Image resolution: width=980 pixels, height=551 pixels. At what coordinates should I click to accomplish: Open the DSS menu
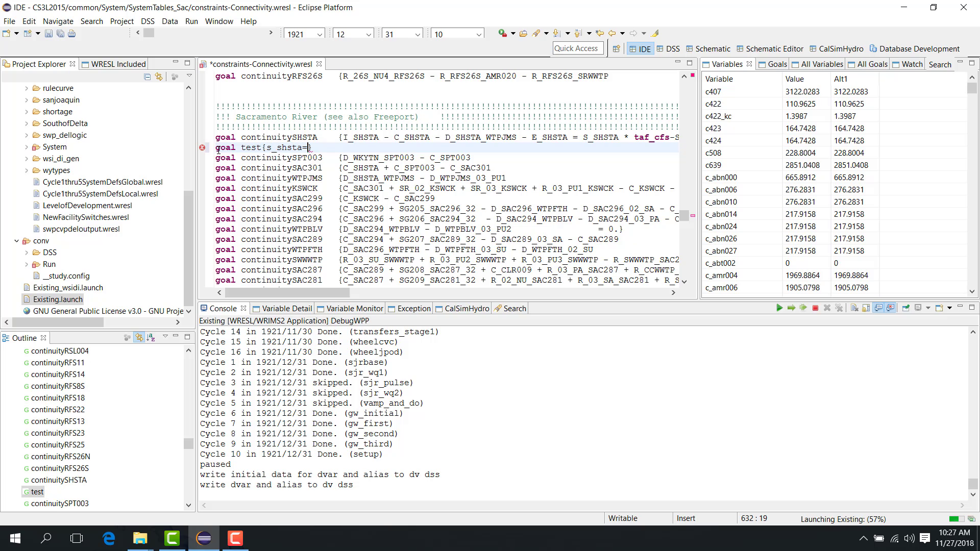pos(148,21)
